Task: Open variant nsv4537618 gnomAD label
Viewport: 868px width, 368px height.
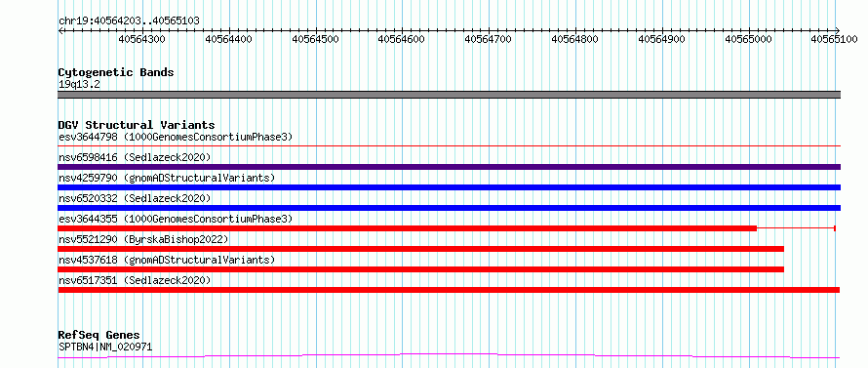Action: pos(167,260)
